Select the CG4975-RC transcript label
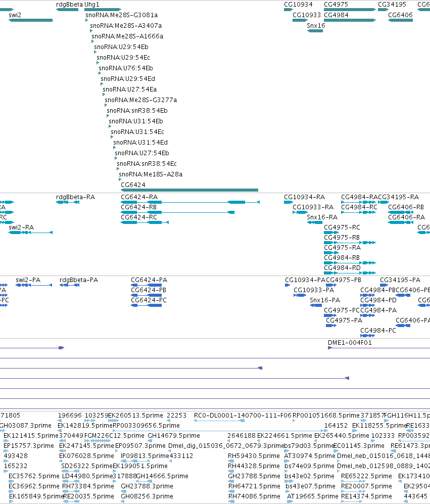Image resolution: width=430 pixels, height=504 pixels. (342, 227)
